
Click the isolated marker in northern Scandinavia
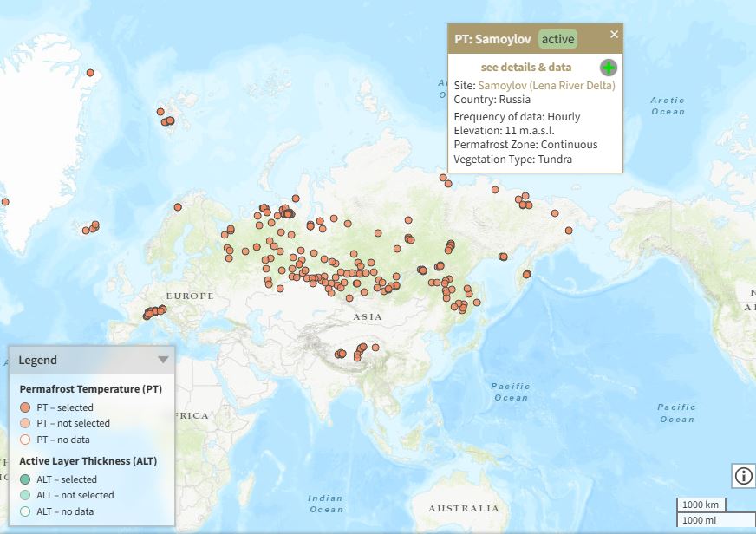click(178, 207)
